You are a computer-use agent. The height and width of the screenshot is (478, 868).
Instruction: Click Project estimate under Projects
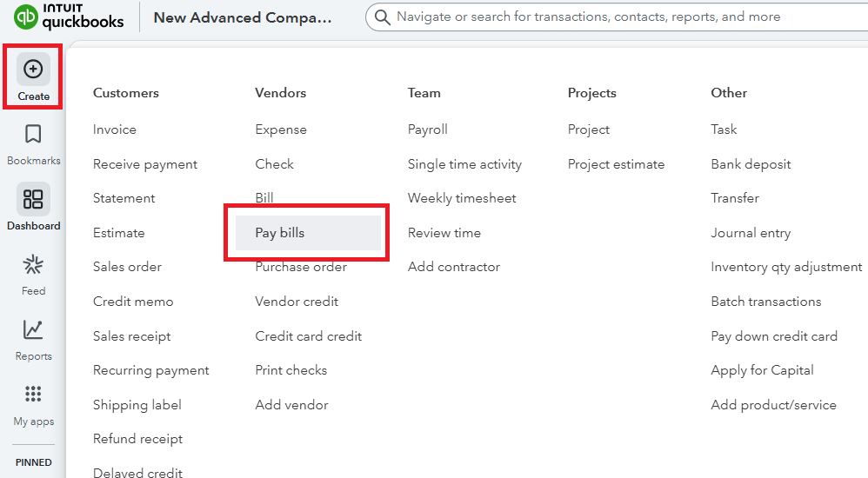pos(616,164)
